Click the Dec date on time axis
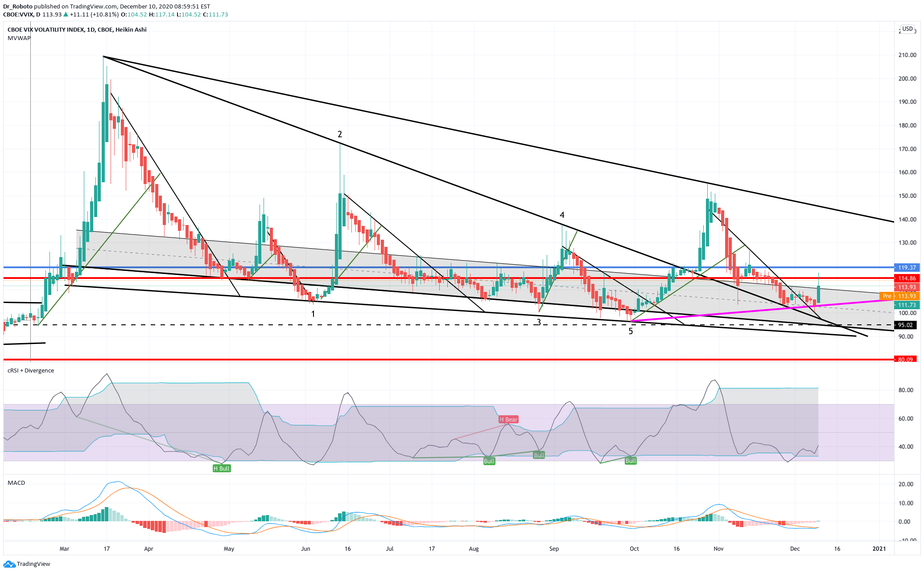924x573 pixels. (x=795, y=549)
